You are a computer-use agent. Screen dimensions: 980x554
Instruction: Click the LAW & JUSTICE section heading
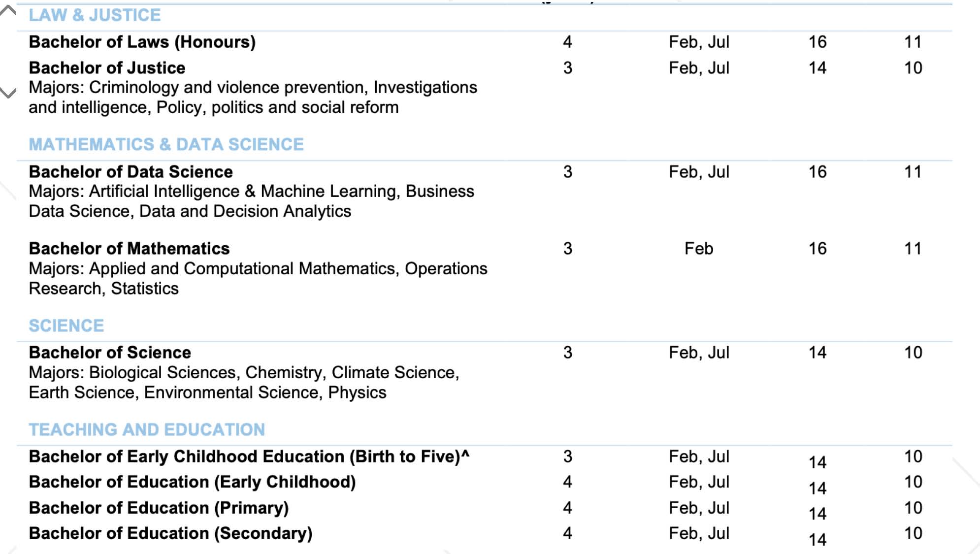95,15
